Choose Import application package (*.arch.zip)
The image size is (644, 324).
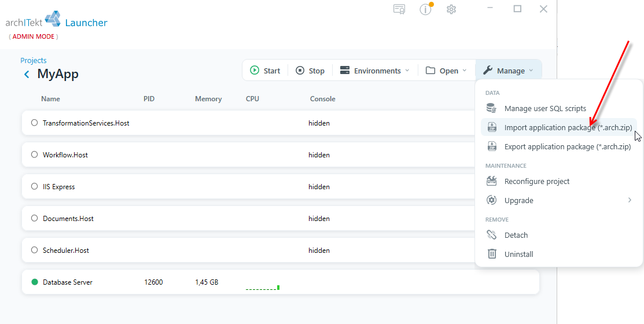(x=559, y=127)
